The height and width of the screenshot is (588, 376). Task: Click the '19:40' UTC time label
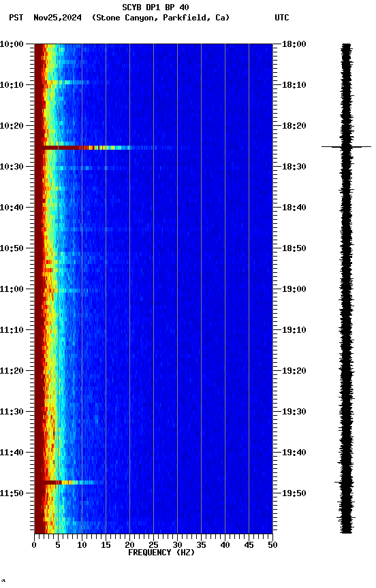pos(294,453)
